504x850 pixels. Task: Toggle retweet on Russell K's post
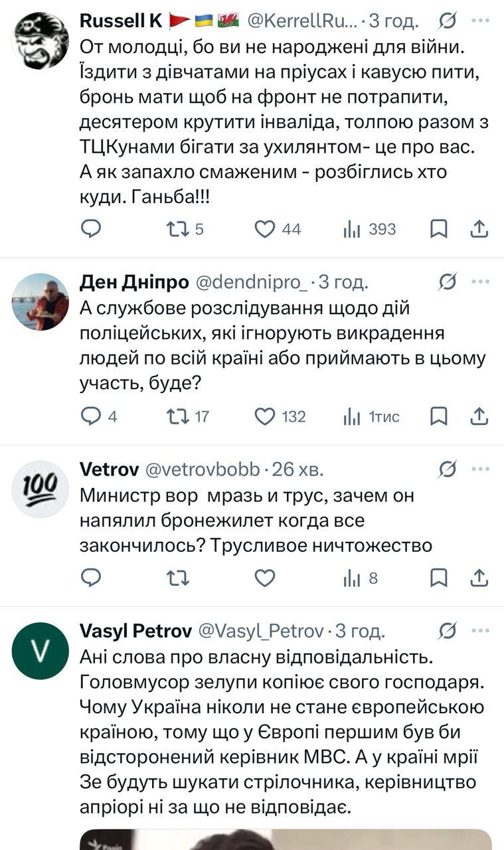[177, 229]
